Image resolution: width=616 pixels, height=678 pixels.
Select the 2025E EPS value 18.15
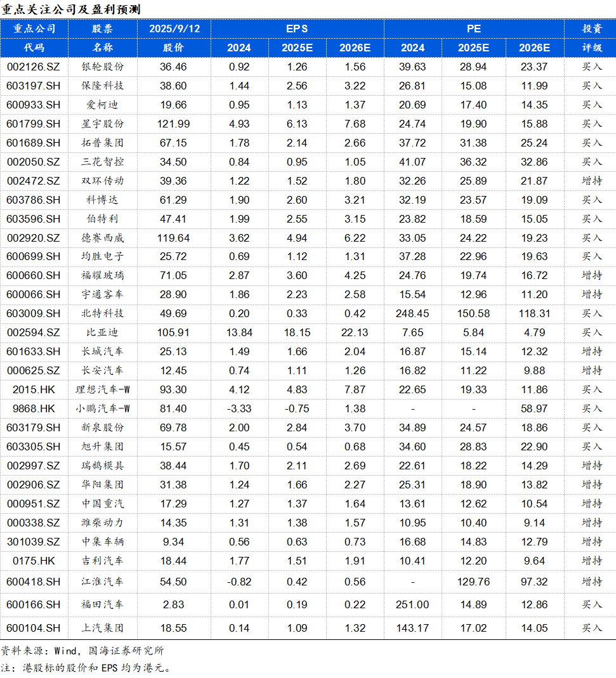click(297, 333)
